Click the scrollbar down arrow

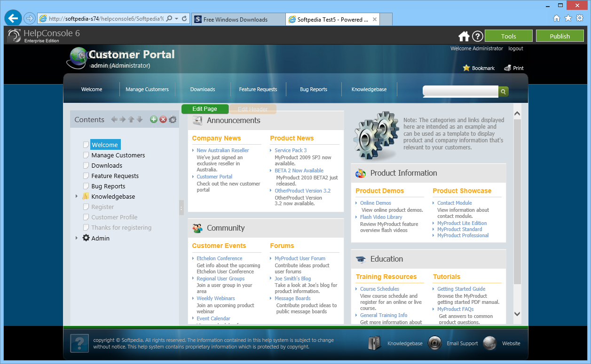click(x=517, y=314)
